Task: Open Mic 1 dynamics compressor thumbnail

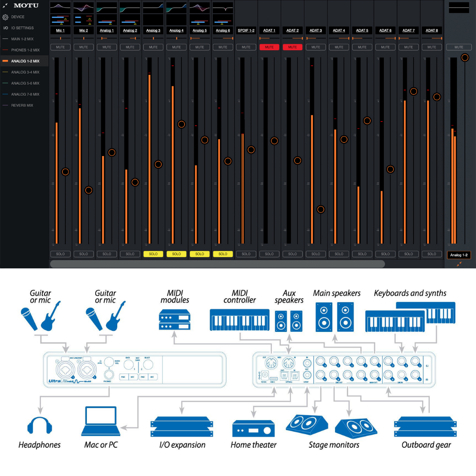Action: (x=60, y=20)
